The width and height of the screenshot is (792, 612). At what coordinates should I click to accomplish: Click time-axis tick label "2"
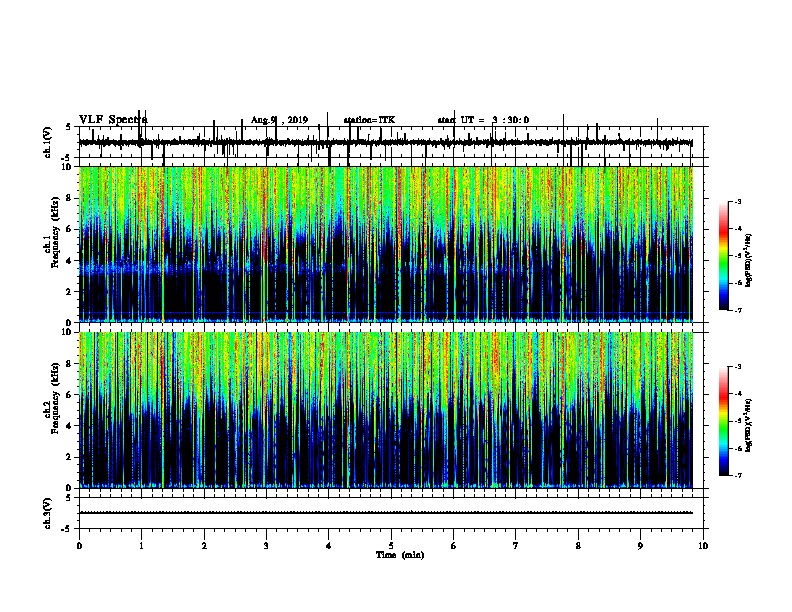pos(204,546)
